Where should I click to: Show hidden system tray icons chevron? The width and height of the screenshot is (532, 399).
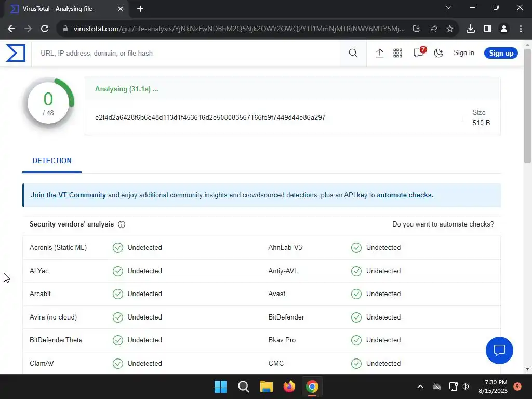click(x=420, y=387)
